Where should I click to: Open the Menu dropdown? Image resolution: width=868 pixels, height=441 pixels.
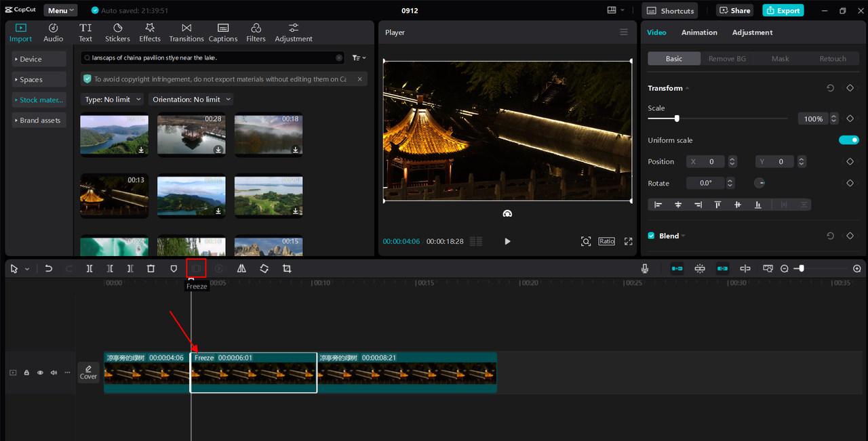(60, 10)
